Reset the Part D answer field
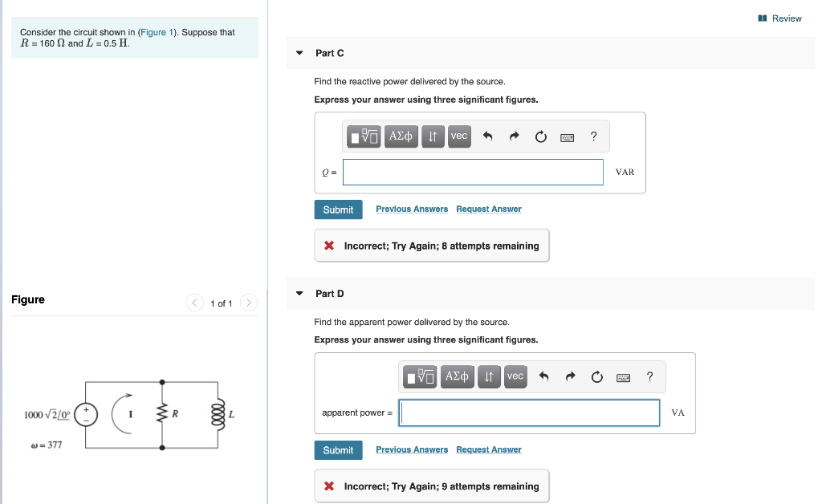The height and width of the screenshot is (504, 822). tap(596, 377)
